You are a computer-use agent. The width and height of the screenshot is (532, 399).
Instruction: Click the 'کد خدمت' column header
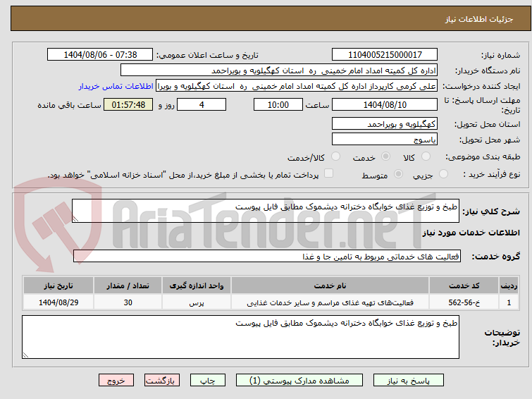click(464, 286)
